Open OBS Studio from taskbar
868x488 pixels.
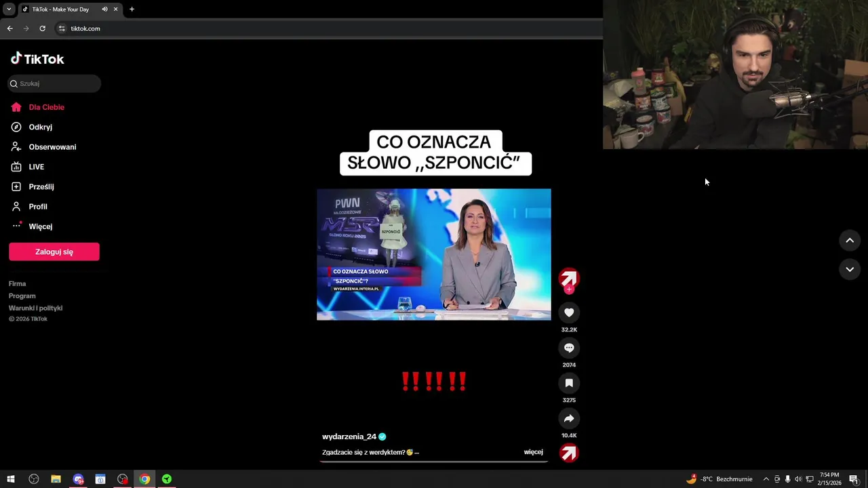[x=34, y=479]
